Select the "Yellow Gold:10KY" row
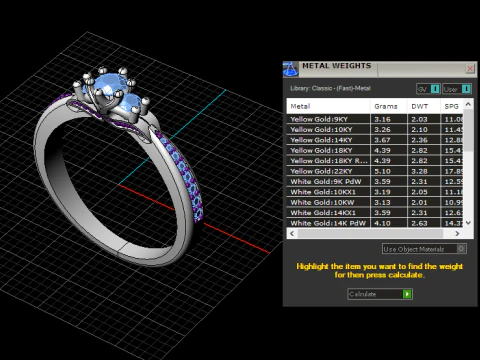 [x=375, y=129]
